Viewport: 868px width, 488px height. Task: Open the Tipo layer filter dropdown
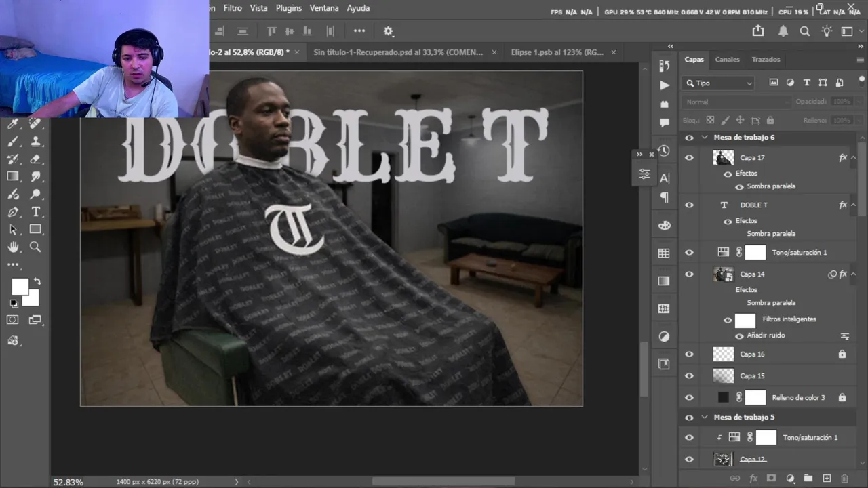pos(719,83)
